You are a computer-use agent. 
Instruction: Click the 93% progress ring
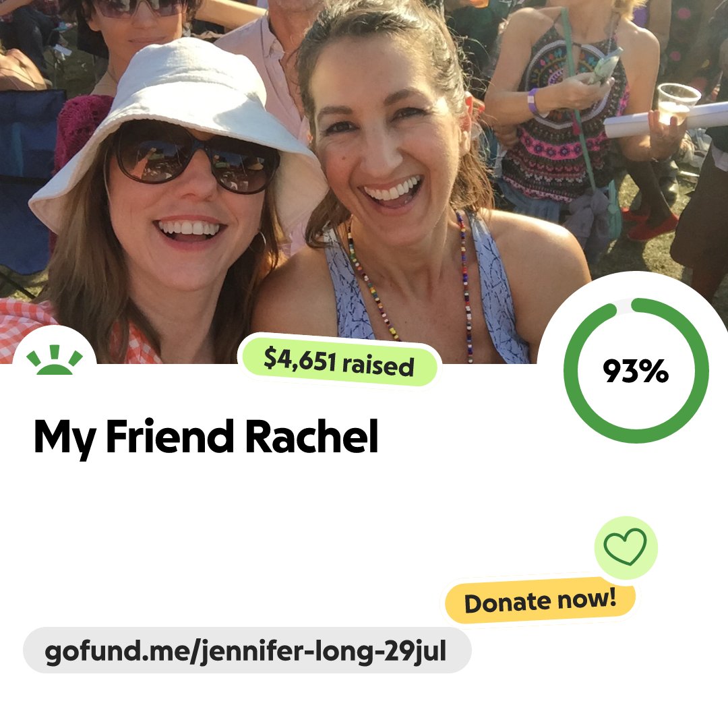coord(636,371)
